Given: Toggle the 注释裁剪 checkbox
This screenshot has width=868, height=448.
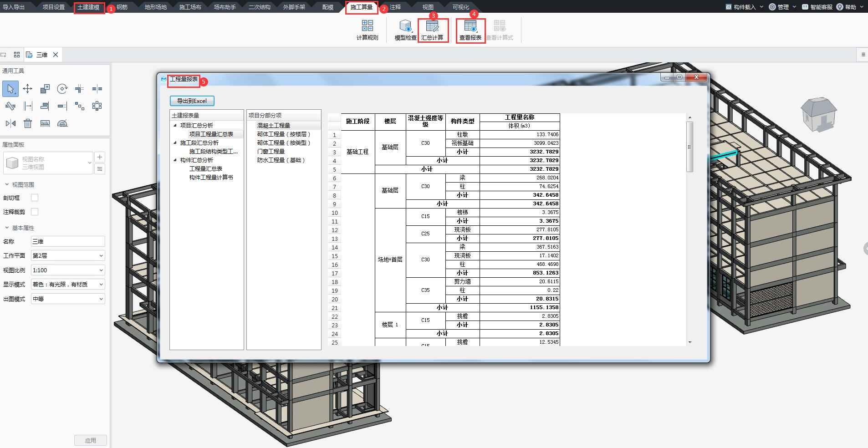Looking at the screenshot, I should click(34, 211).
